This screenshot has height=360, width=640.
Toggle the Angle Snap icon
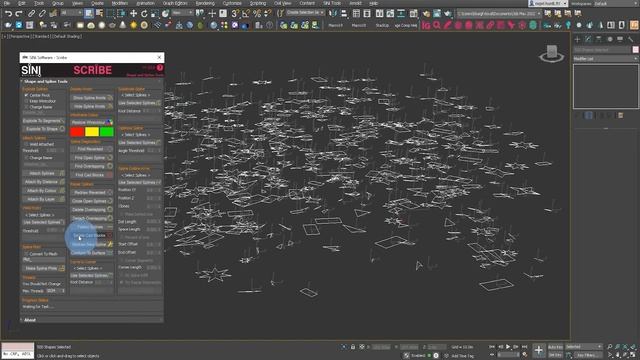(x=246, y=13)
